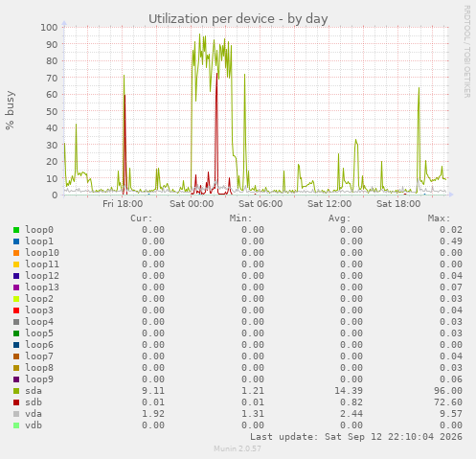The width and height of the screenshot is (476, 459).
Task: Click sdb max value 72.60
Action: (x=448, y=402)
